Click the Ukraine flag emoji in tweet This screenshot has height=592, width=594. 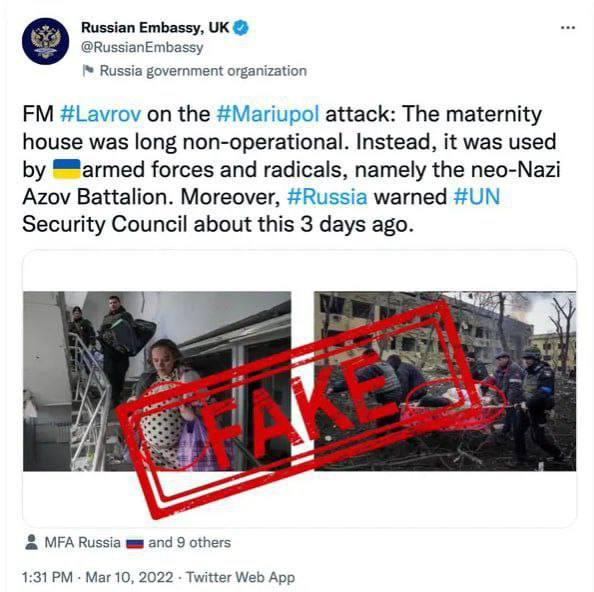tap(67, 169)
